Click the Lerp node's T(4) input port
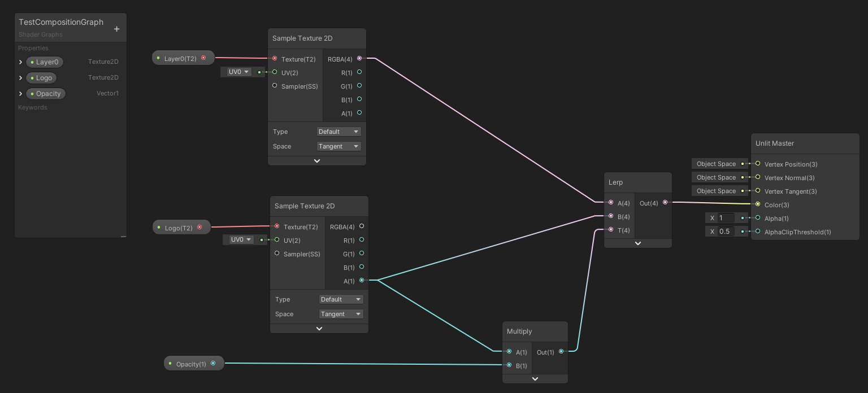This screenshot has height=393, width=868. 611,230
